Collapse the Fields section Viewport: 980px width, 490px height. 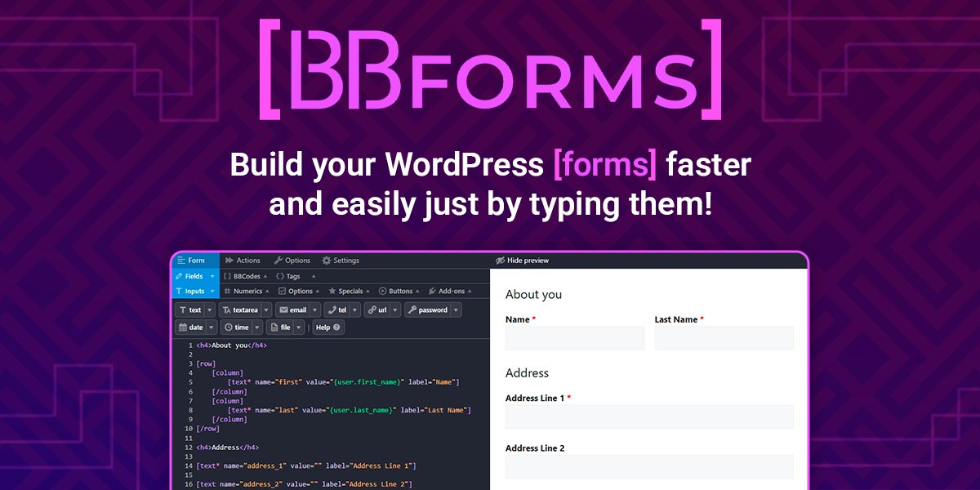[195, 276]
